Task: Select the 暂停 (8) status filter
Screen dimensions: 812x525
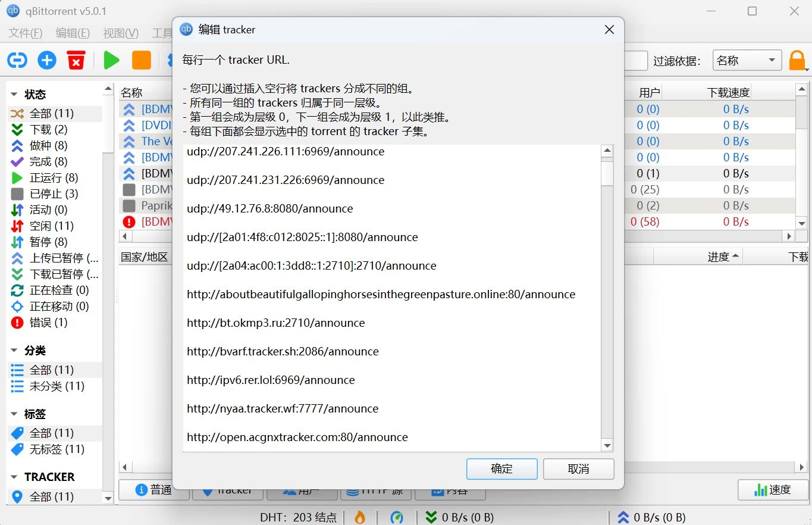Action: pos(48,242)
